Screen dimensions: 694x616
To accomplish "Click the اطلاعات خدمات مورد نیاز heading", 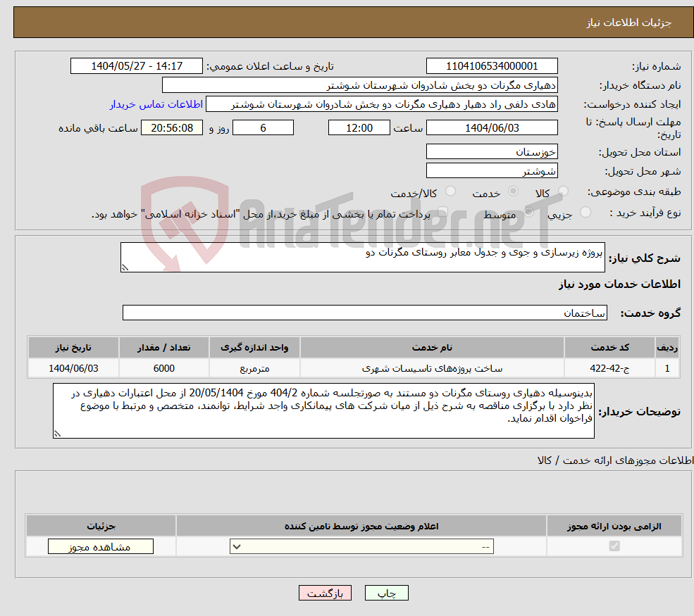I will pos(619,284).
